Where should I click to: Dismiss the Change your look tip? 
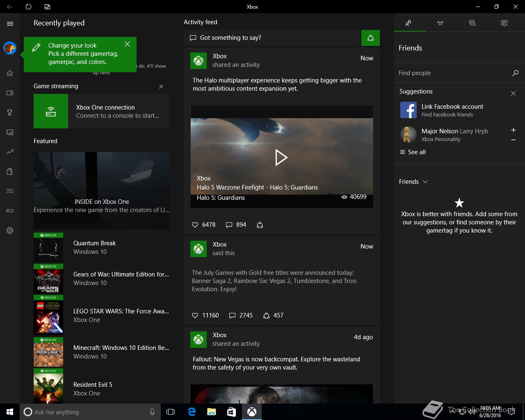[x=128, y=44]
